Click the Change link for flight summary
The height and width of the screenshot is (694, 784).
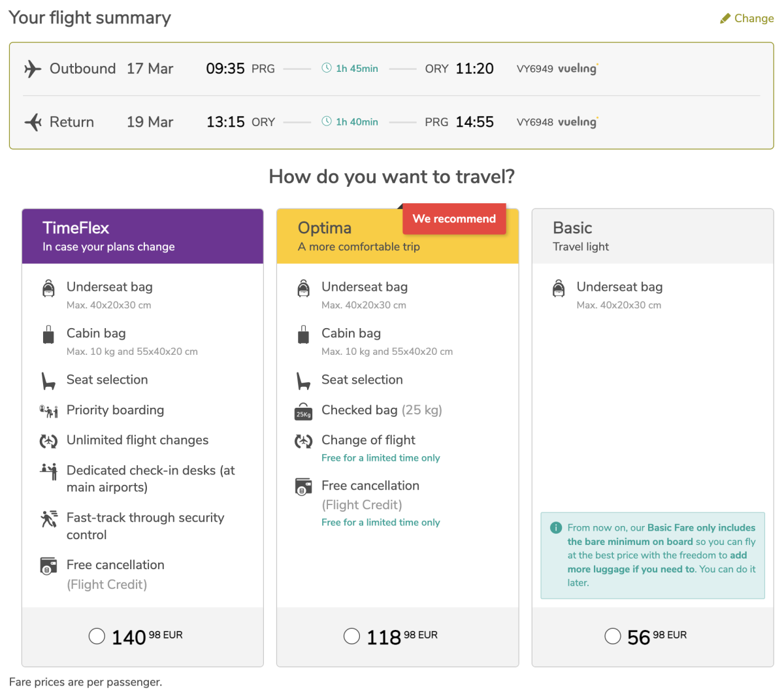(x=753, y=18)
